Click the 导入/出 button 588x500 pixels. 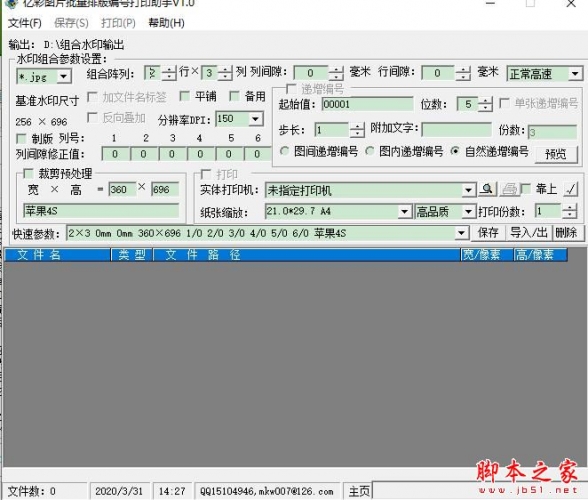(x=528, y=233)
